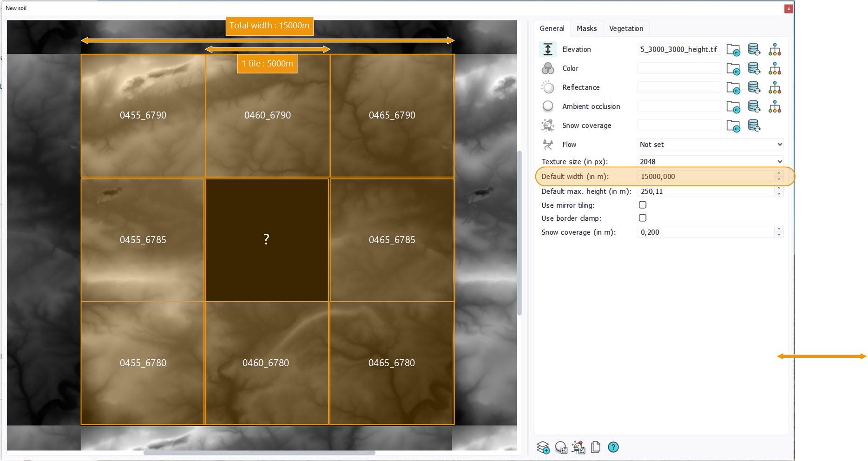Click the copy documents icon at bottom
The width and height of the screenshot is (868, 461).
(596, 448)
